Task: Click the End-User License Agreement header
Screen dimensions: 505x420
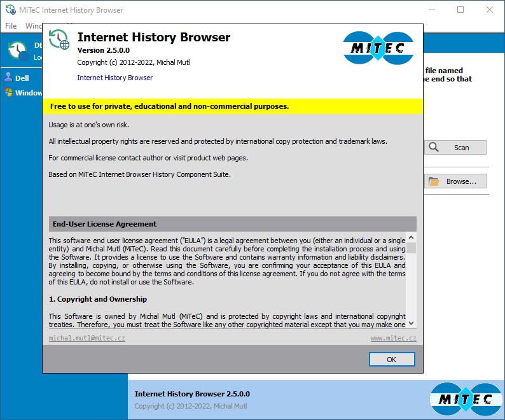Action: (x=233, y=224)
